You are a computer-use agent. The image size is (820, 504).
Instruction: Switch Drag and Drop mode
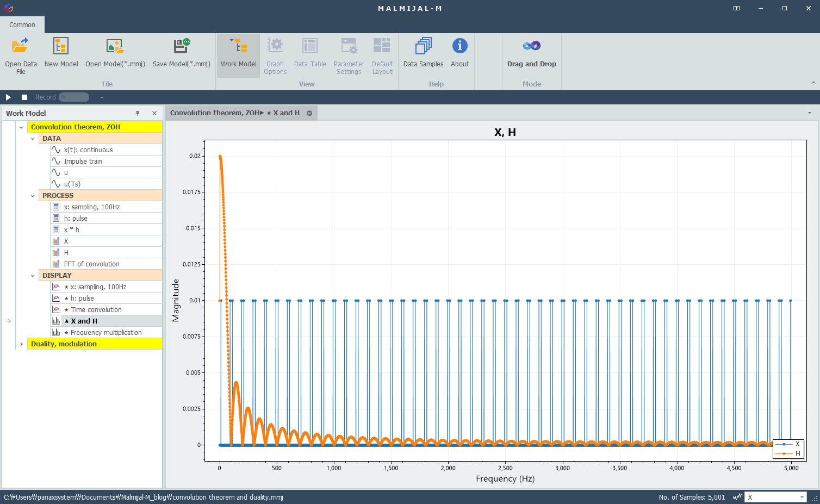tap(531, 55)
